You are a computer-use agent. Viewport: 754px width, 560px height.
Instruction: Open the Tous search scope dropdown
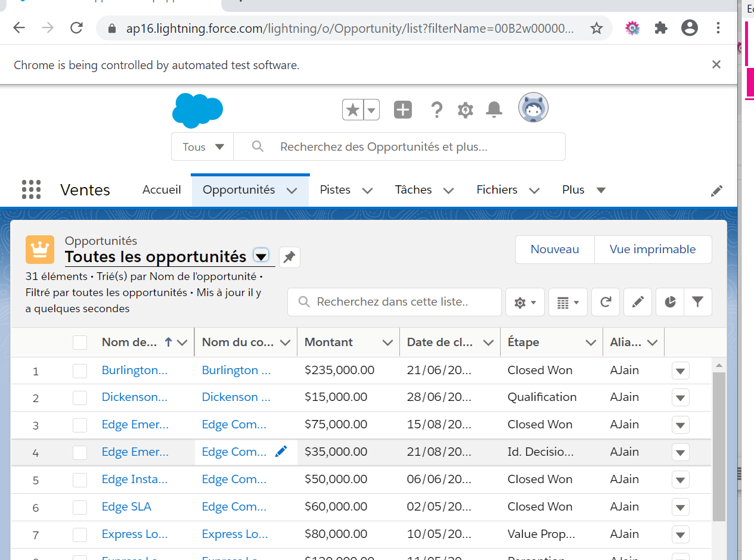coord(203,147)
